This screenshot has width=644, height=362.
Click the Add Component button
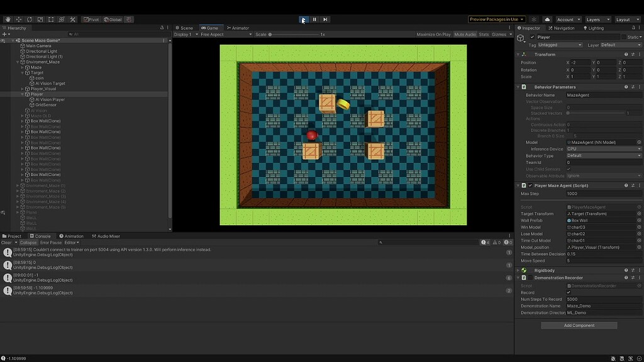pyautogui.click(x=578, y=325)
